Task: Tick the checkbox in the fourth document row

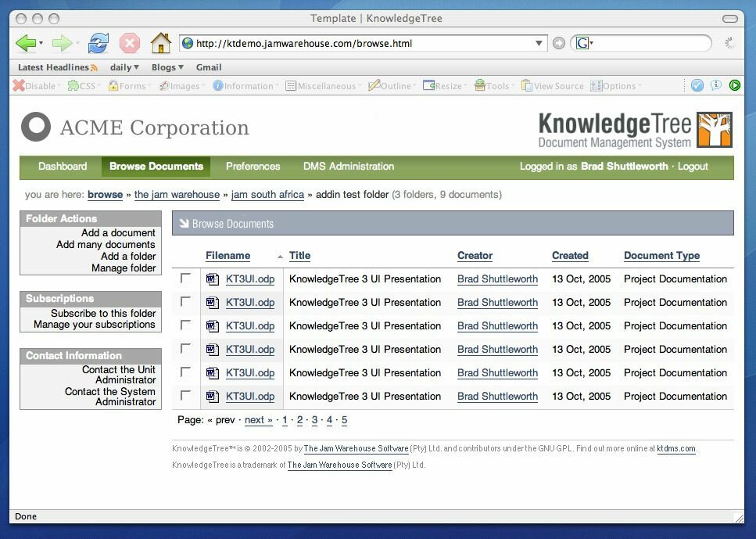Action: pyautogui.click(x=185, y=349)
